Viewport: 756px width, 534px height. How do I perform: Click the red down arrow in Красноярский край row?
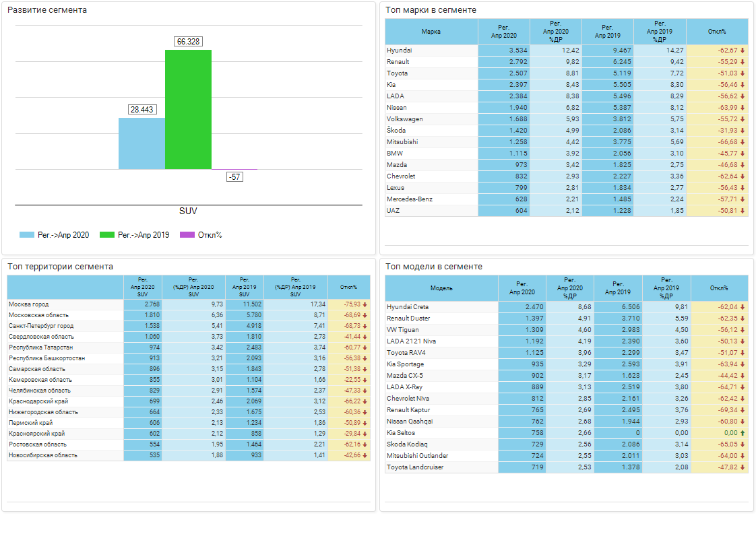click(x=365, y=434)
